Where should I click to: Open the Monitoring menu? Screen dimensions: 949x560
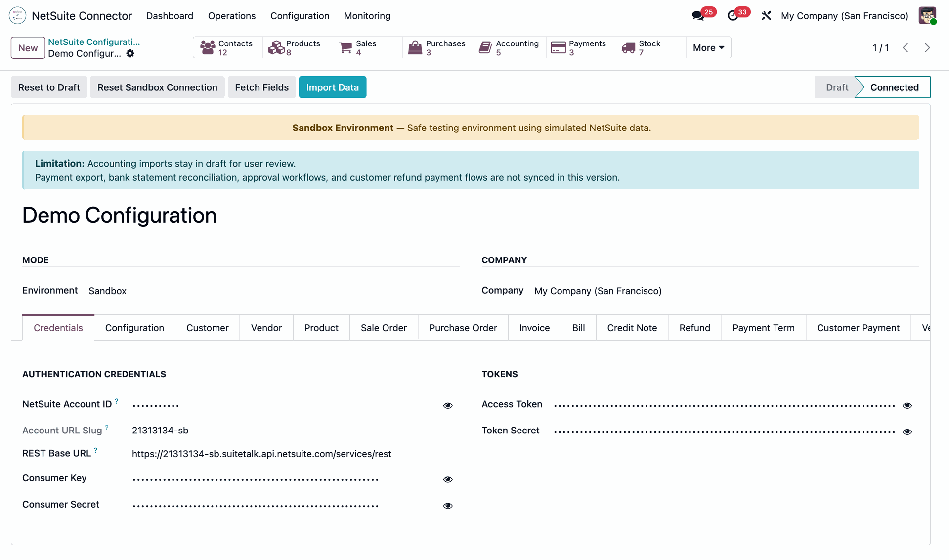(367, 16)
